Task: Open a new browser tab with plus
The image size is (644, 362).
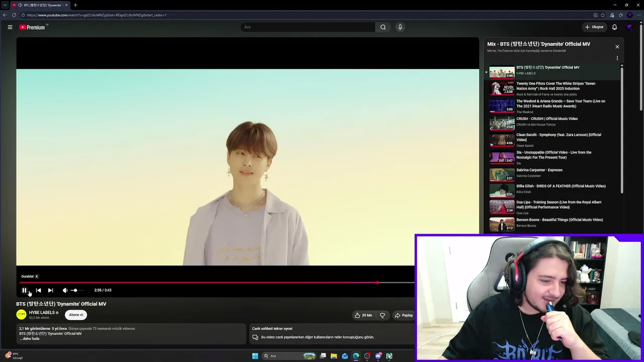Action: pos(75,5)
